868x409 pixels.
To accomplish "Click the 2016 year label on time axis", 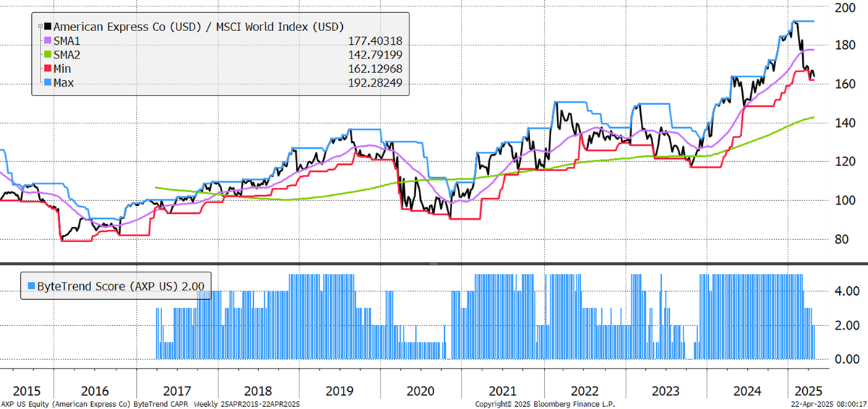I will tap(95, 391).
